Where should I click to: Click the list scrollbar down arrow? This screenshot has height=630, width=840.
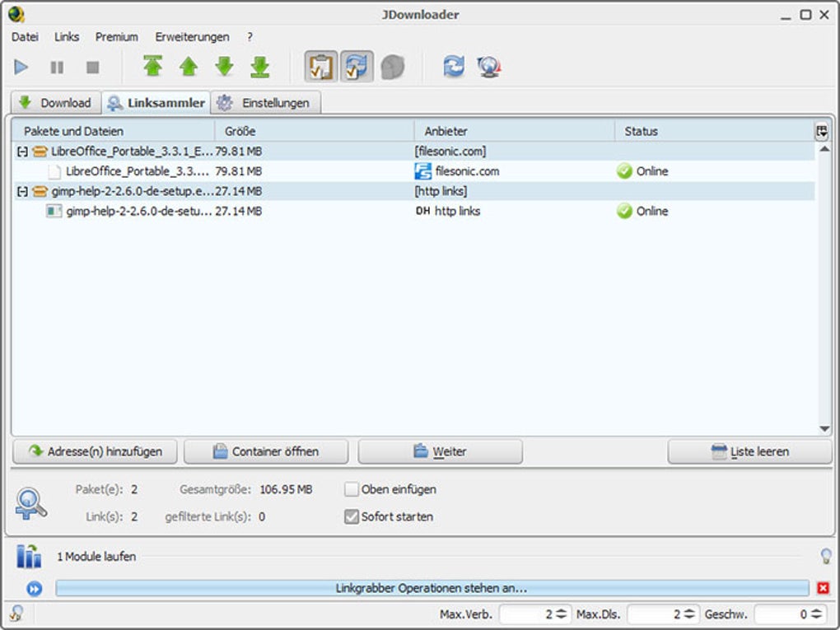click(x=824, y=428)
